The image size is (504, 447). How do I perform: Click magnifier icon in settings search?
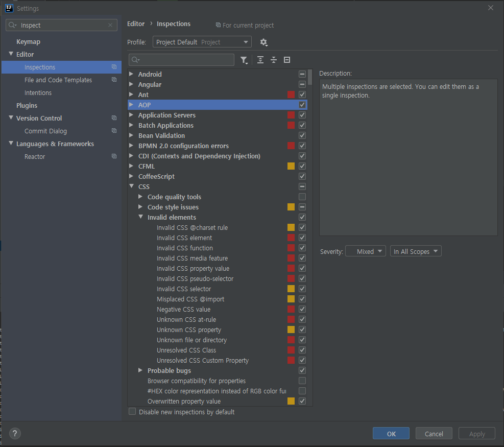(12, 25)
